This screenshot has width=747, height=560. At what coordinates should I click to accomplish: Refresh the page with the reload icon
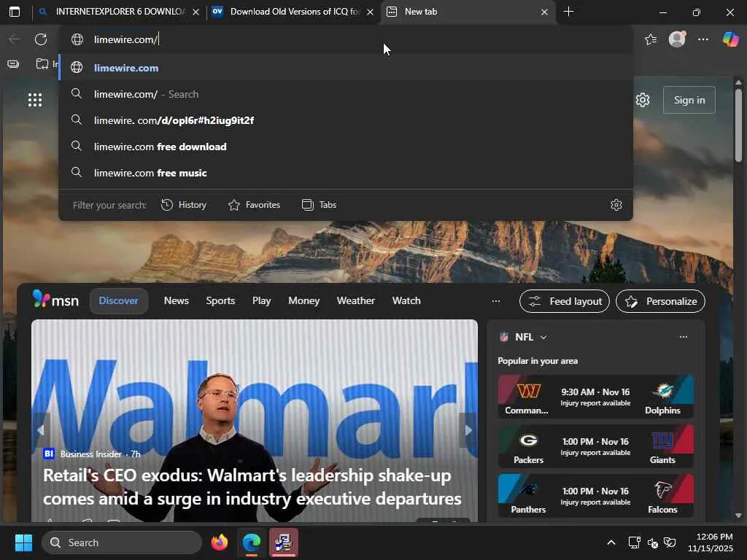pos(41,39)
